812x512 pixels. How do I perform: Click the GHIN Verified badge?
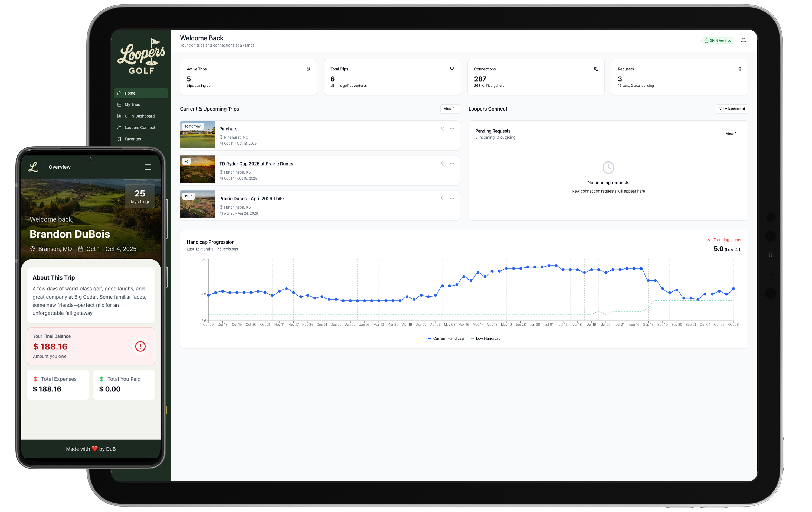click(718, 41)
